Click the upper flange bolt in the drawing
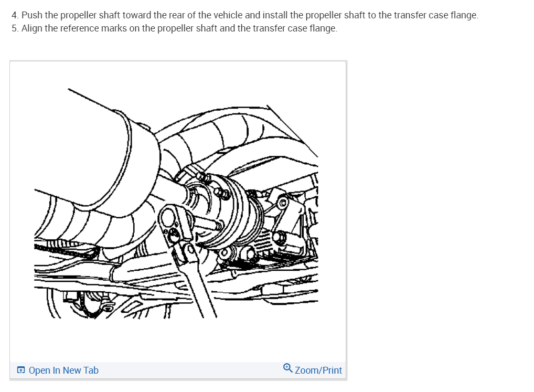534x392 pixels. point(204,177)
